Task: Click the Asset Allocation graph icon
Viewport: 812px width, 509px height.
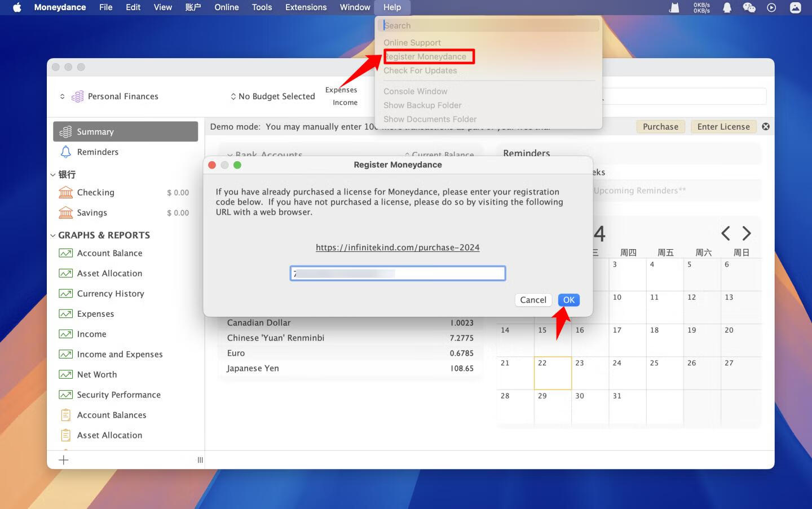Action: (x=66, y=274)
